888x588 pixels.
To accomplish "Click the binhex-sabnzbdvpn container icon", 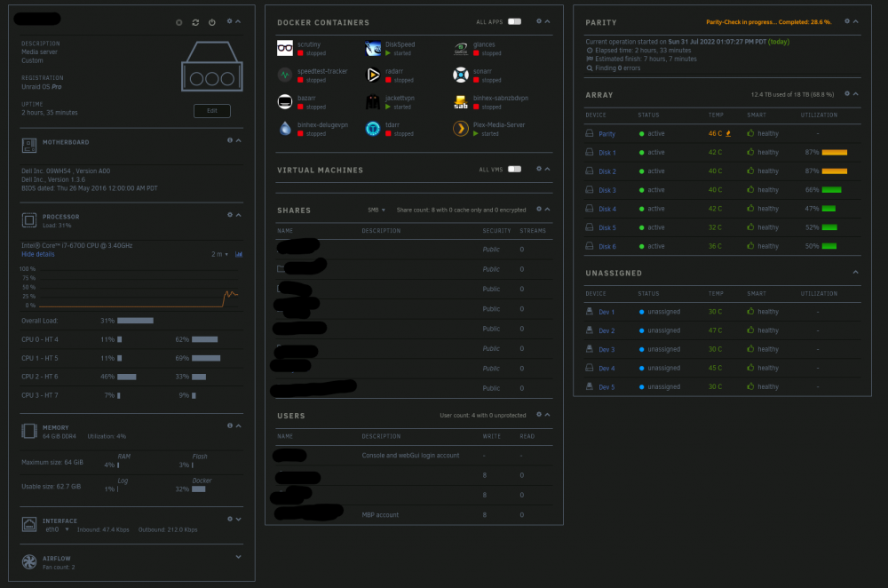I will [460, 102].
